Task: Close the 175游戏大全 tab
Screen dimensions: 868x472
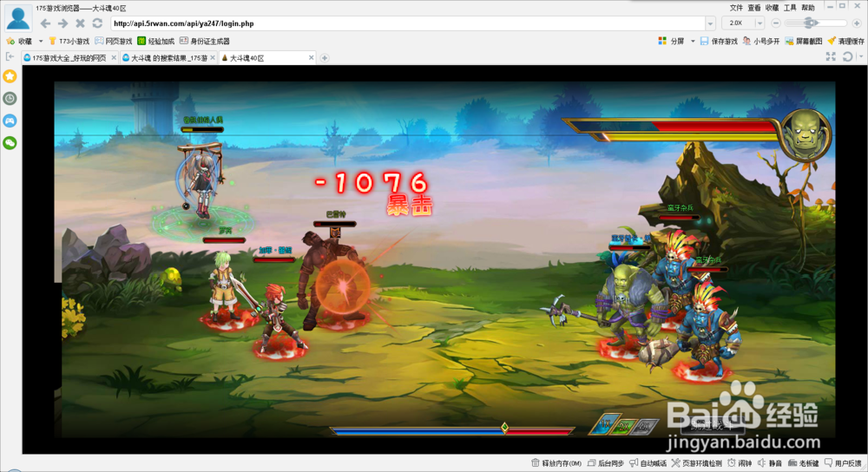Action: [x=114, y=57]
